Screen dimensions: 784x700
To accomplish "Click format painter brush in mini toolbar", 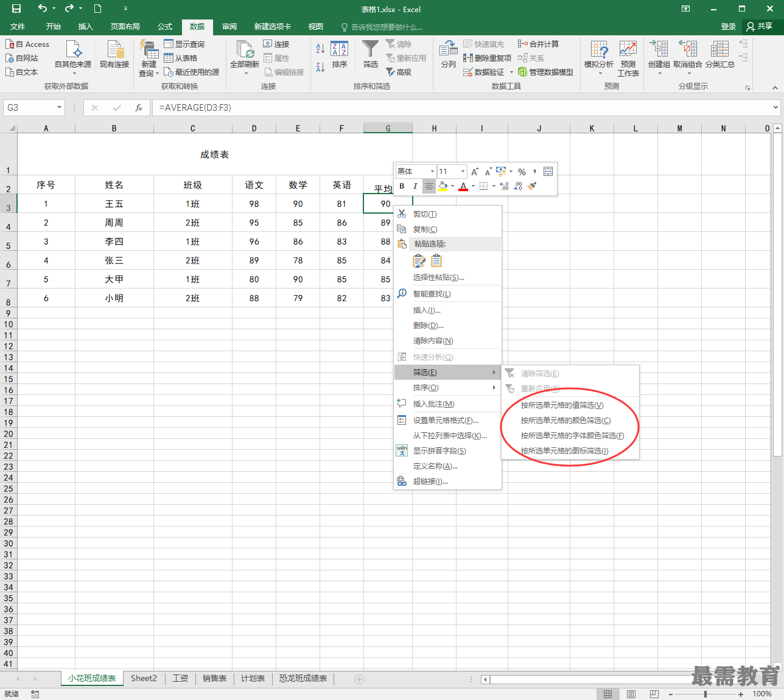I will (532, 186).
